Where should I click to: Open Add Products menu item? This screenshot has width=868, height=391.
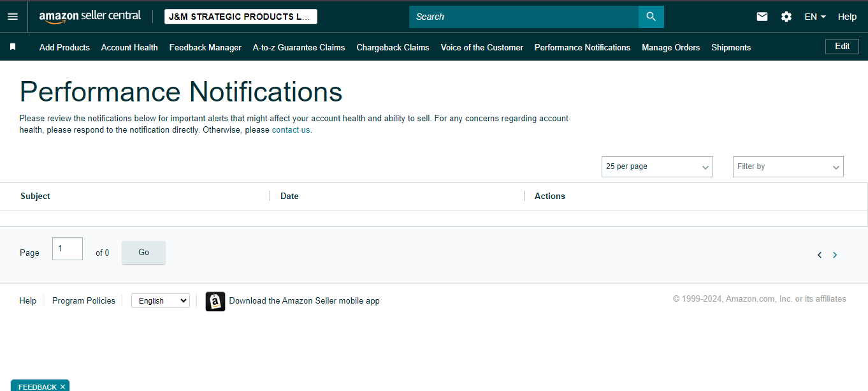pos(64,47)
